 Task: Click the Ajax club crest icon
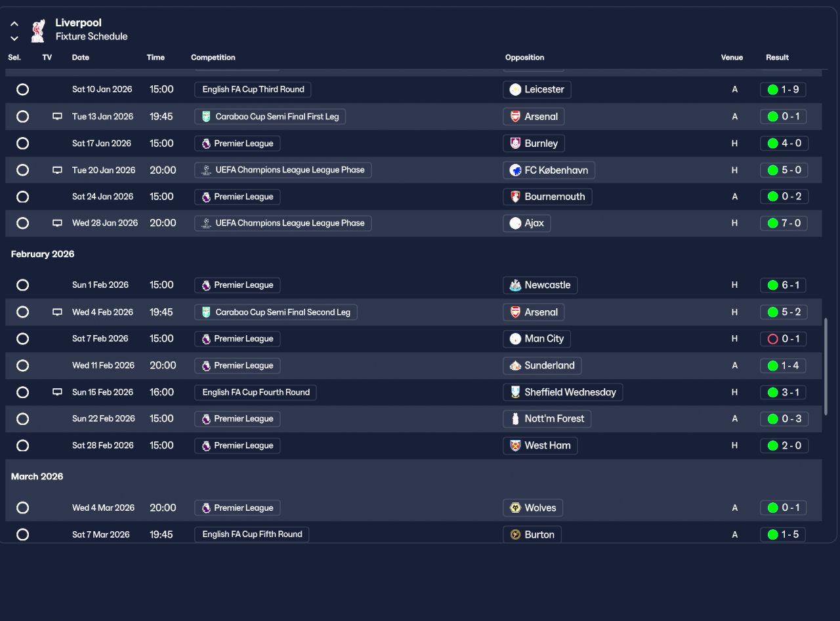point(516,224)
